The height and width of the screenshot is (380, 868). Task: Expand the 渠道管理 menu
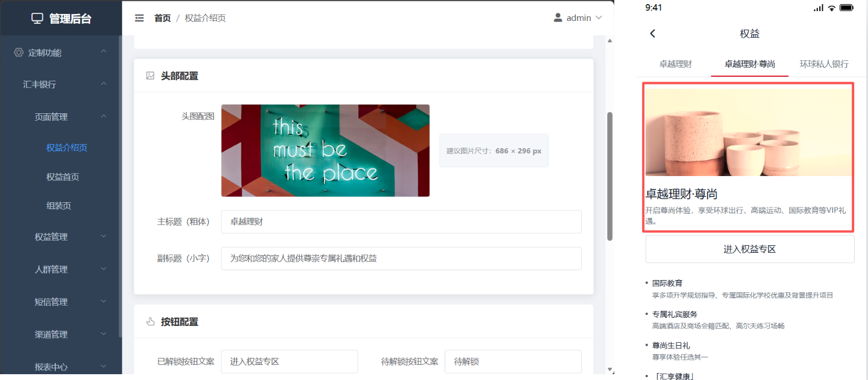pos(61,334)
